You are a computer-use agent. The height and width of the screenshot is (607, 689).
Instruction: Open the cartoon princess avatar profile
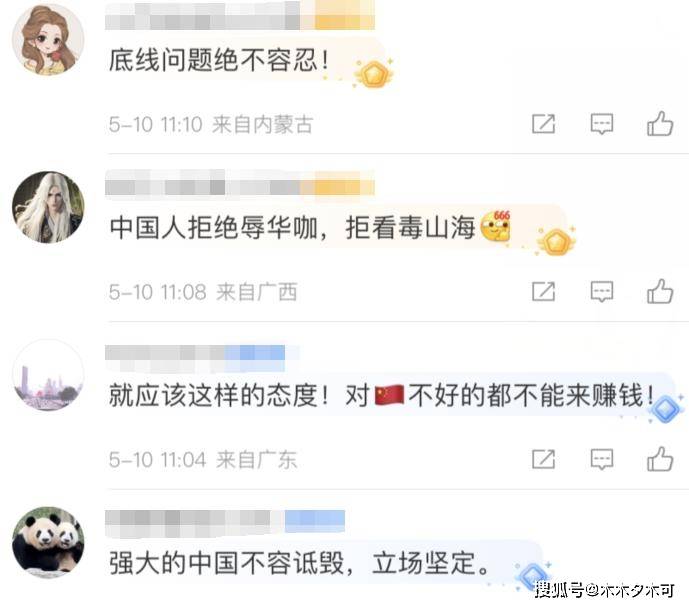(48, 40)
